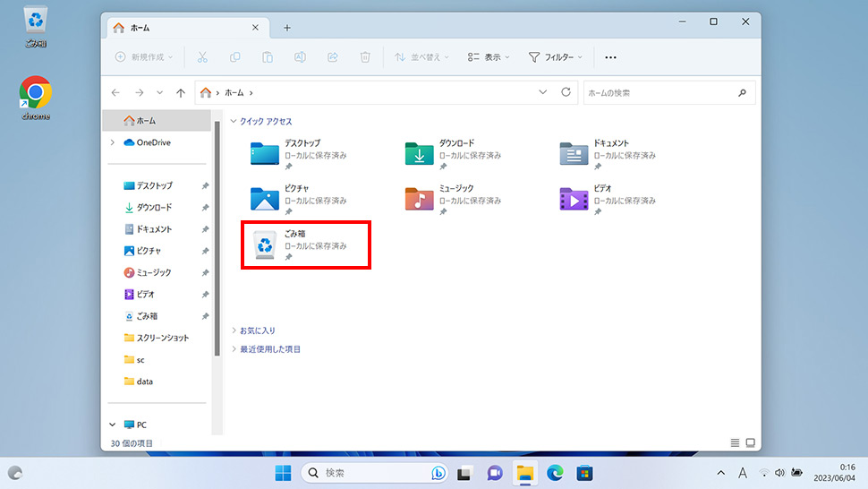The height and width of the screenshot is (489, 868).
Task: Collapse the PC tree node
Action: coord(113,425)
